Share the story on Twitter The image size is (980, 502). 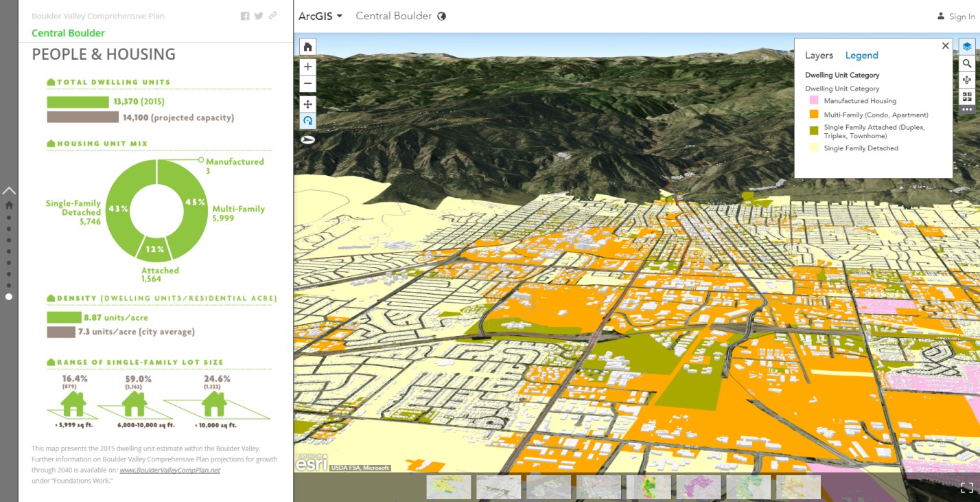click(259, 16)
